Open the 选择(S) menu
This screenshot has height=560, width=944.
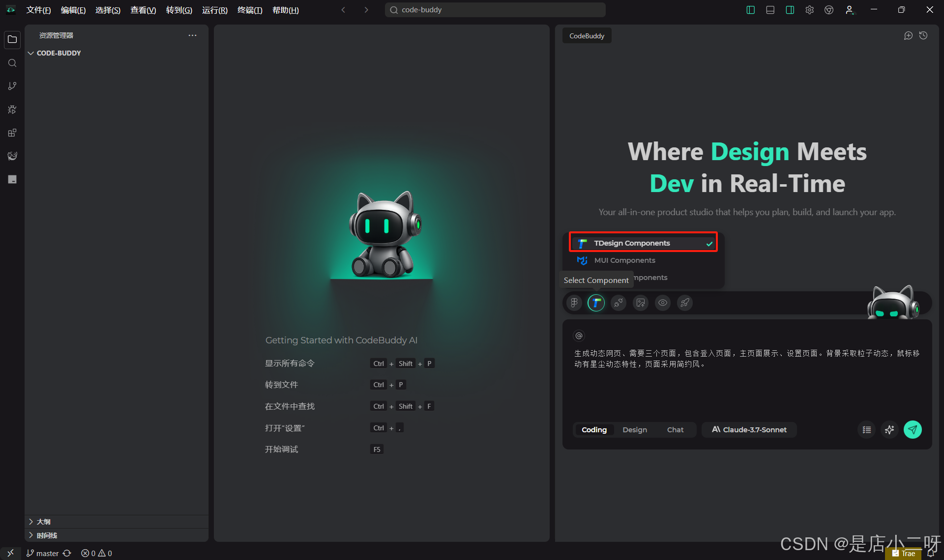[x=108, y=10]
